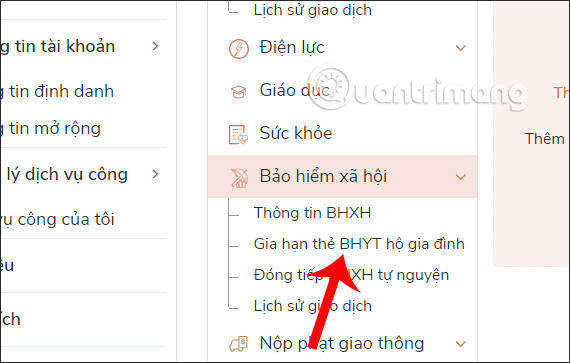Click the Nộp phạt giao thông truck icon

(x=238, y=343)
